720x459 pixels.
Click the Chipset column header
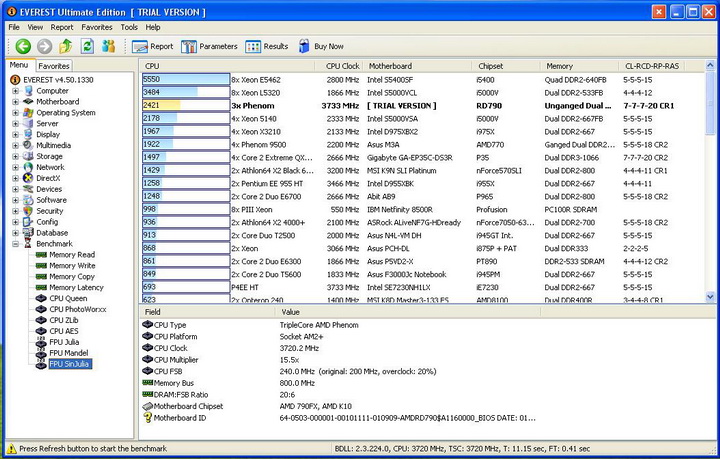(506, 66)
